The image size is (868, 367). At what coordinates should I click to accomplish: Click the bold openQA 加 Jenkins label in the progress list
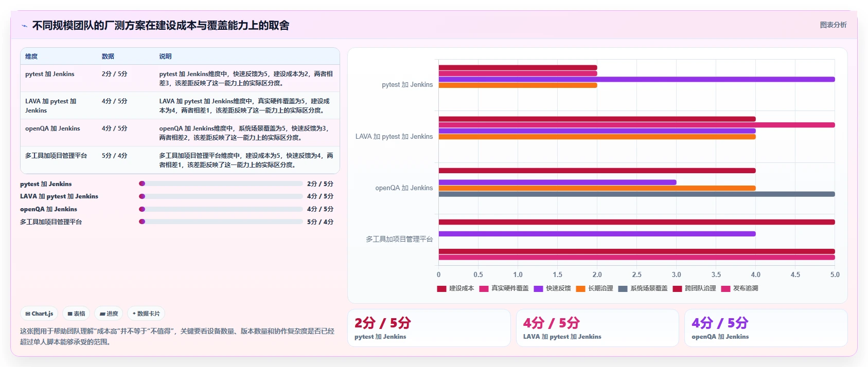48,209
